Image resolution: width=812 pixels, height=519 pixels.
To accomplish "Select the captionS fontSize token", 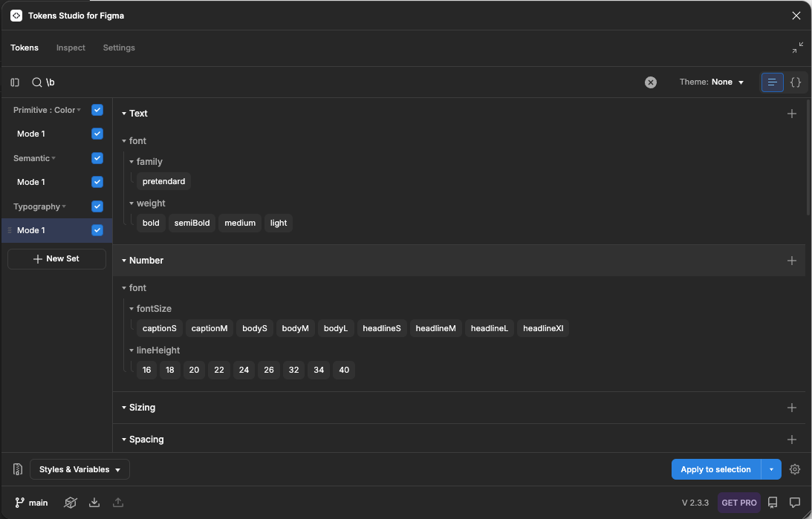I will 160,328.
